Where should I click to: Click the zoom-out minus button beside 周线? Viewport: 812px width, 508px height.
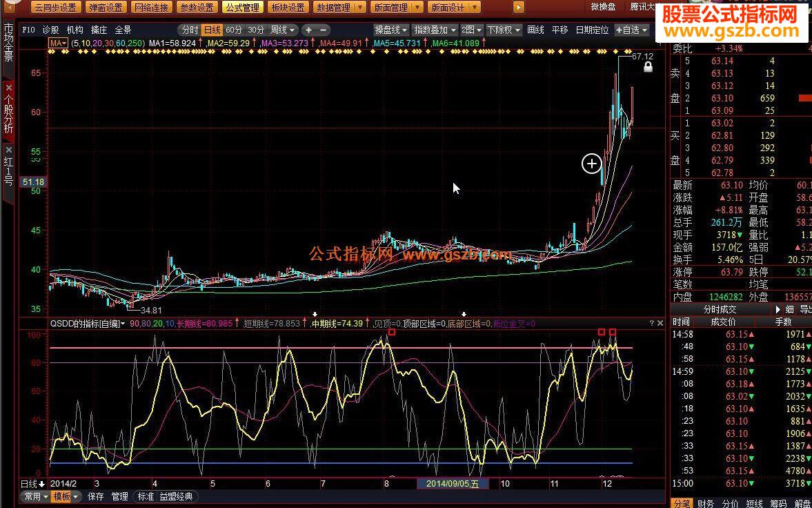click(x=324, y=30)
